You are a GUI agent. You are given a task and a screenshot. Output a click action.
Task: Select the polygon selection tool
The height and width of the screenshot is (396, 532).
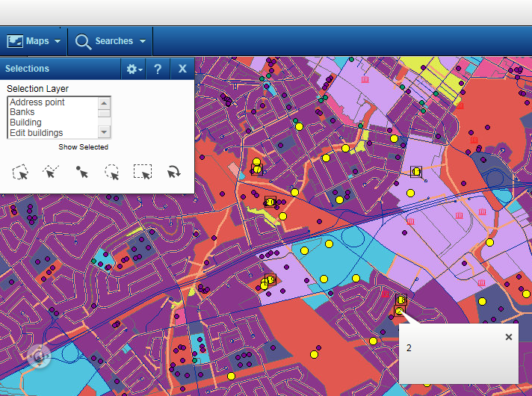[x=21, y=172]
